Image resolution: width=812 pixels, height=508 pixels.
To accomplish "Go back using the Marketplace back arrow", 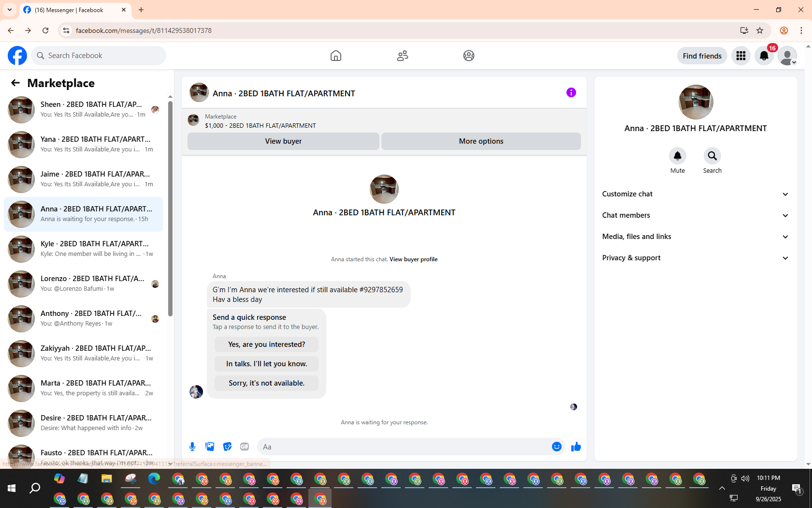I will pyautogui.click(x=15, y=83).
